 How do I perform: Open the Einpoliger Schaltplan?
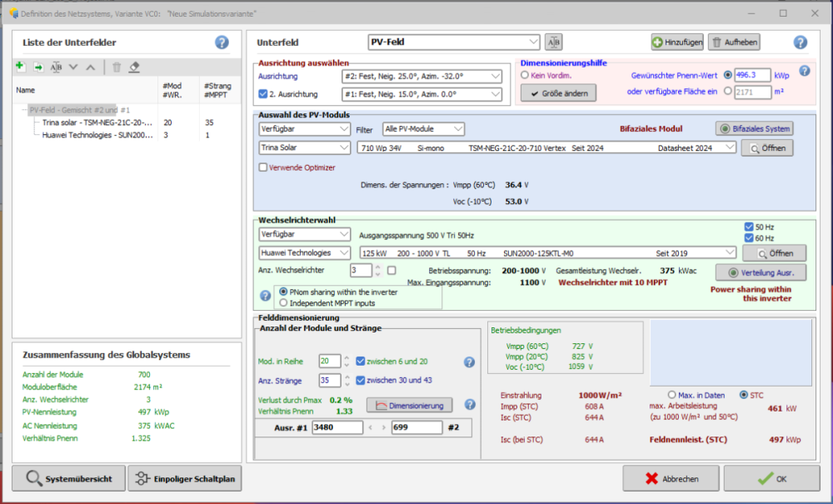pos(182,479)
